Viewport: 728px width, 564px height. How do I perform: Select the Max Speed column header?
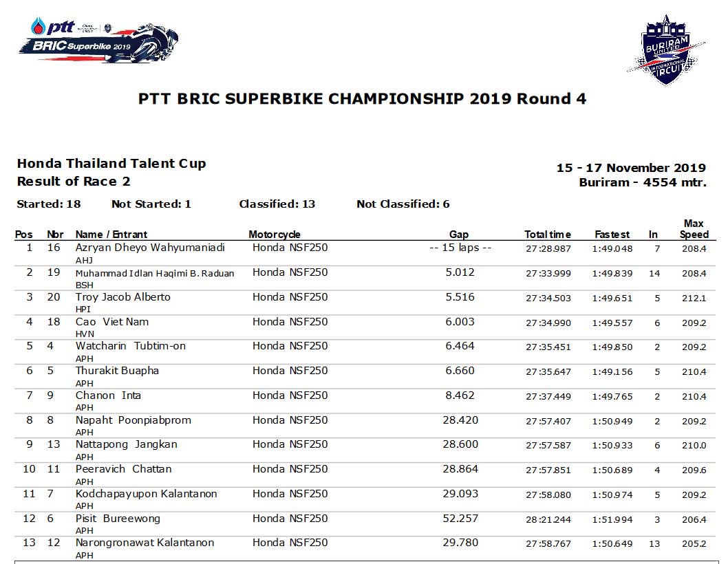(x=694, y=229)
